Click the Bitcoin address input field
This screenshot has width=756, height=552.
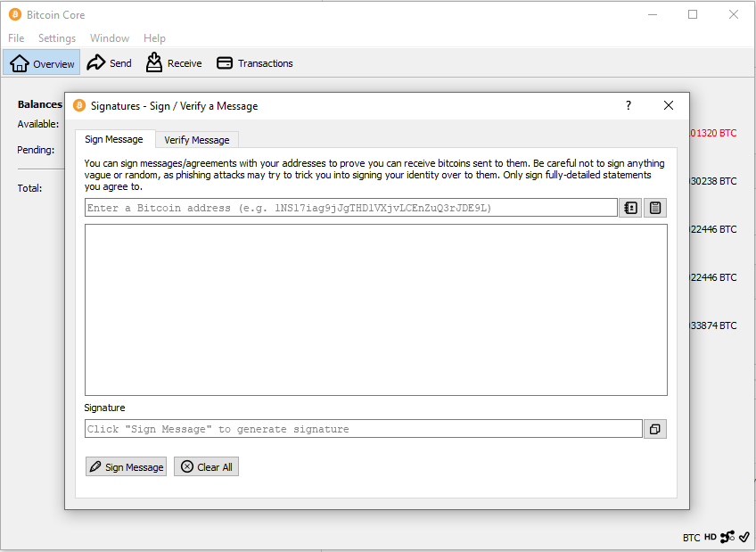point(351,208)
